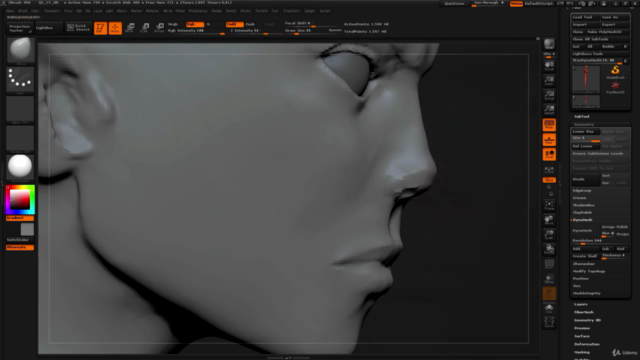Screen dimensions: 640x360
Task: Select the large red figure tool thumbnail
Action: tap(586, 79)
